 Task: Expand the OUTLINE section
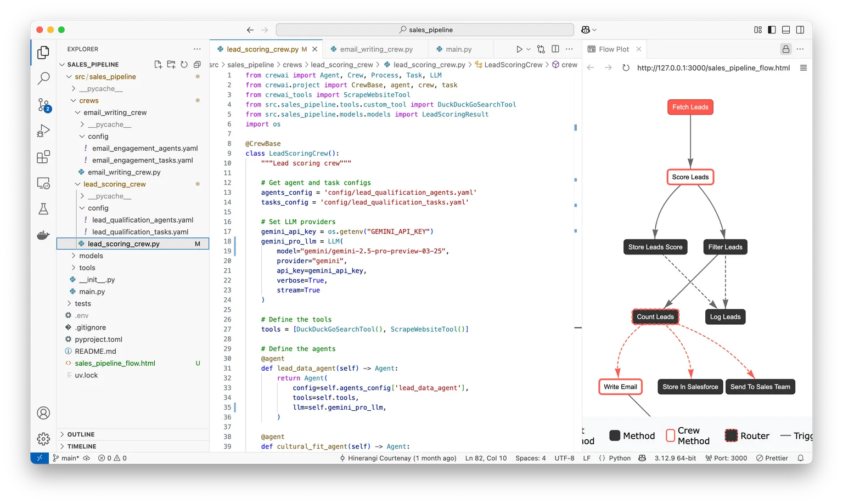pyautogui.click(x=133, y=434)
